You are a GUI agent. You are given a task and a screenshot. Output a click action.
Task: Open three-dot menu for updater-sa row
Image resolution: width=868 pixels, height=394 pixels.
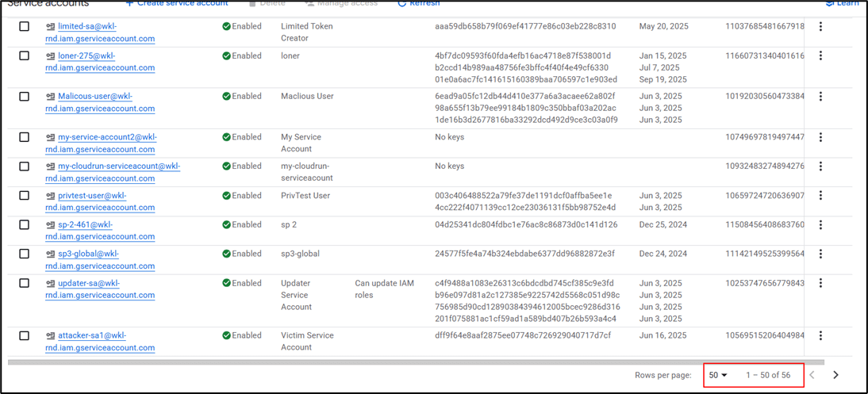820,283
